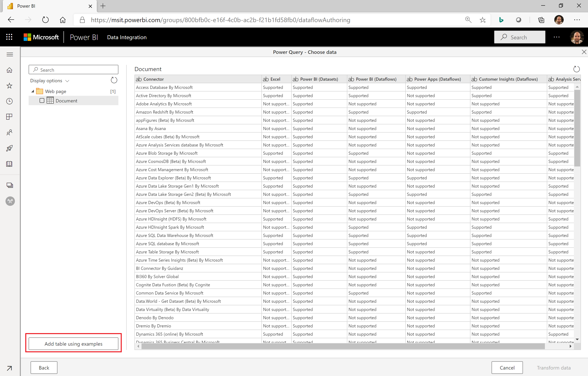Select the Document tree item

pos(73,101)
